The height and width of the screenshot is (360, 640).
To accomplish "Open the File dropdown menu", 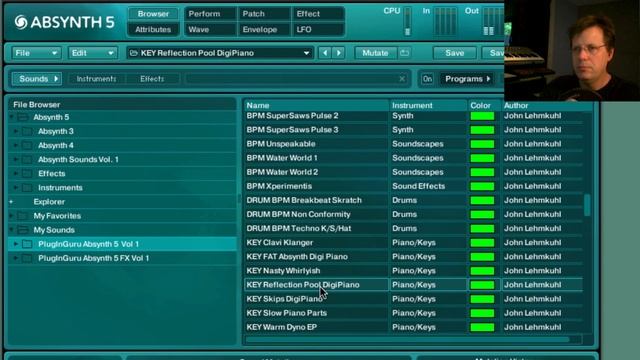I will point(36,53).
